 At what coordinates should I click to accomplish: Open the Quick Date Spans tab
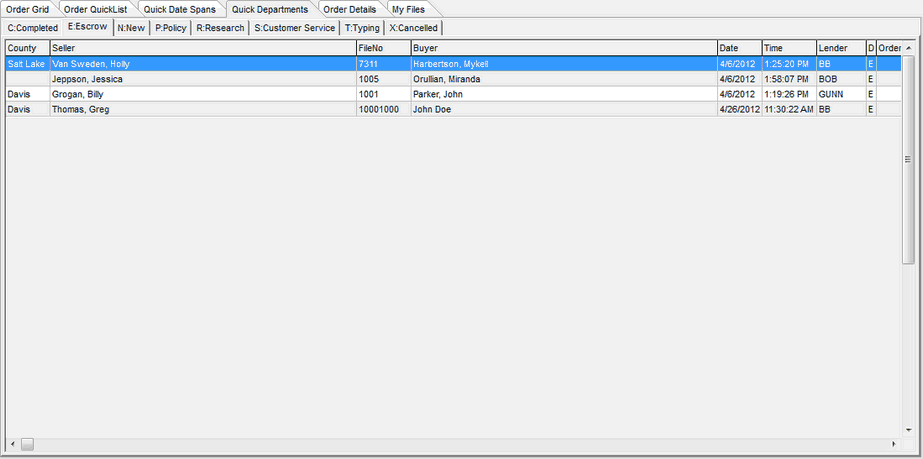pyautogui.click(x=179, y=9)
